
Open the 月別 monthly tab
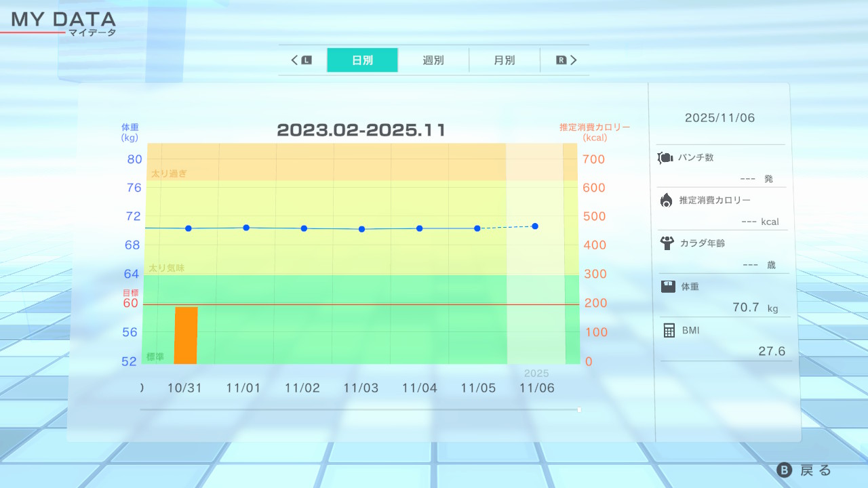(504, 60)
